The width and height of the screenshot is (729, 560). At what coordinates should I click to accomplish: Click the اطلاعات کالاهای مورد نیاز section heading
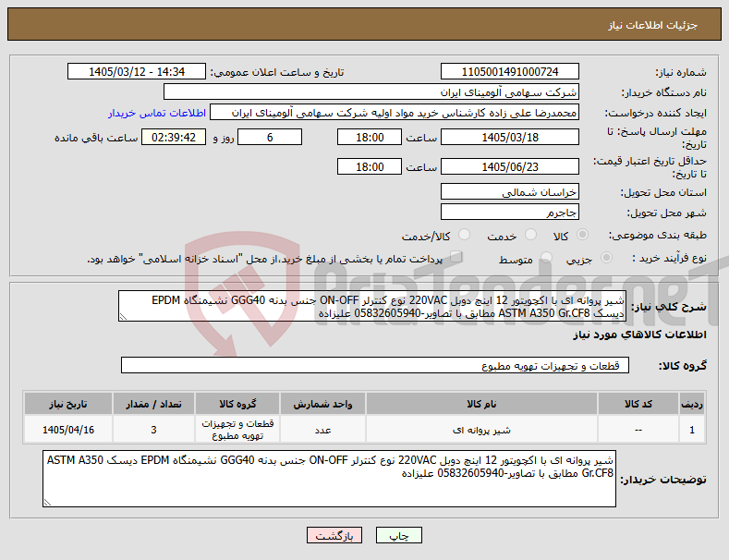click(x=639, y=335)
